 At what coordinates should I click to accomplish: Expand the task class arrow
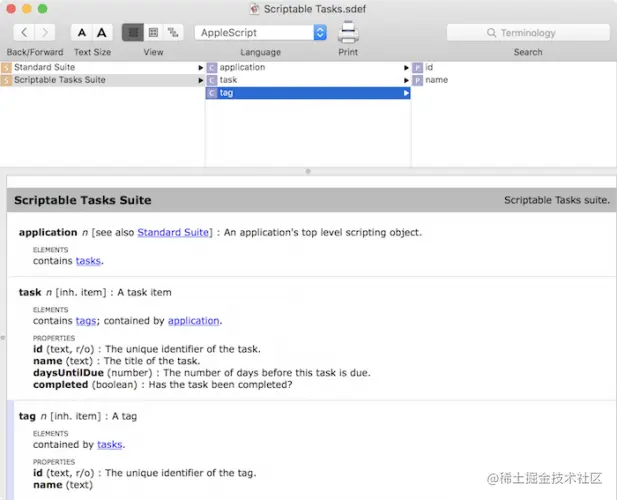(x=406, y=80)
